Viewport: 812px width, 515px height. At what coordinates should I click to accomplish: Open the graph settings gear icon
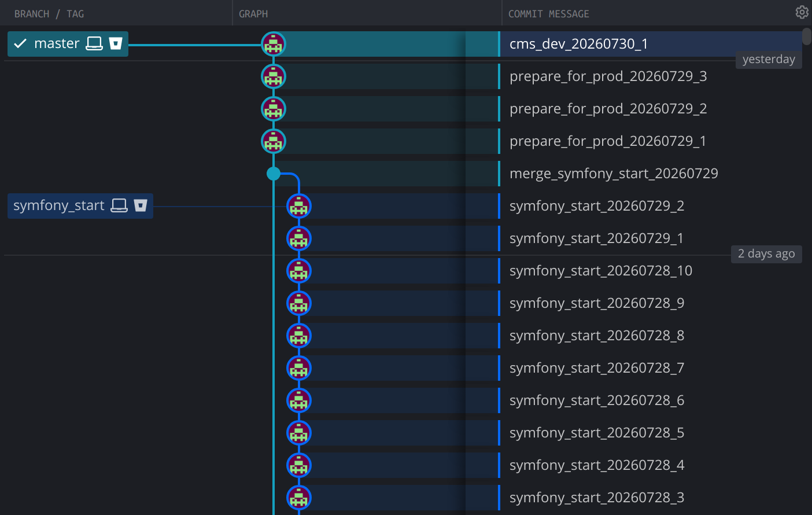click(x=802, y=12)
